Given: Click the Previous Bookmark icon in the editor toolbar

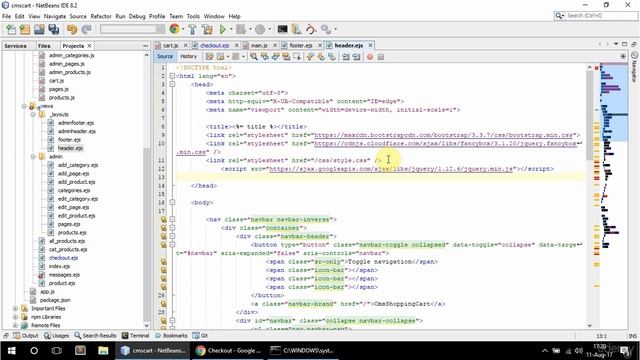Looking at the screenshot, I should click(x=310, y=57).
